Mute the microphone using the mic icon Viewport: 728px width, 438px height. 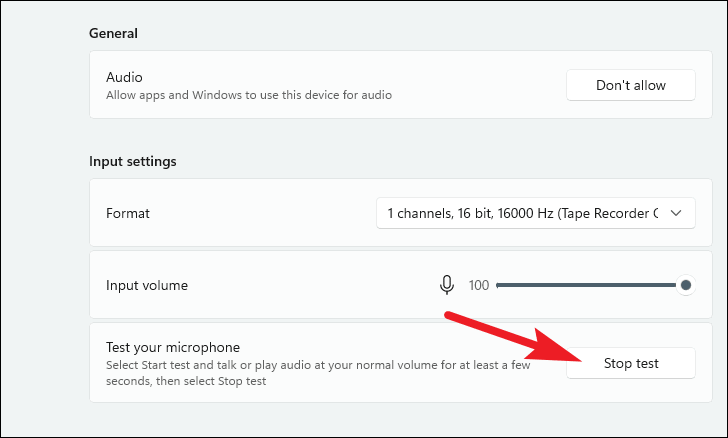click(447, 285)
